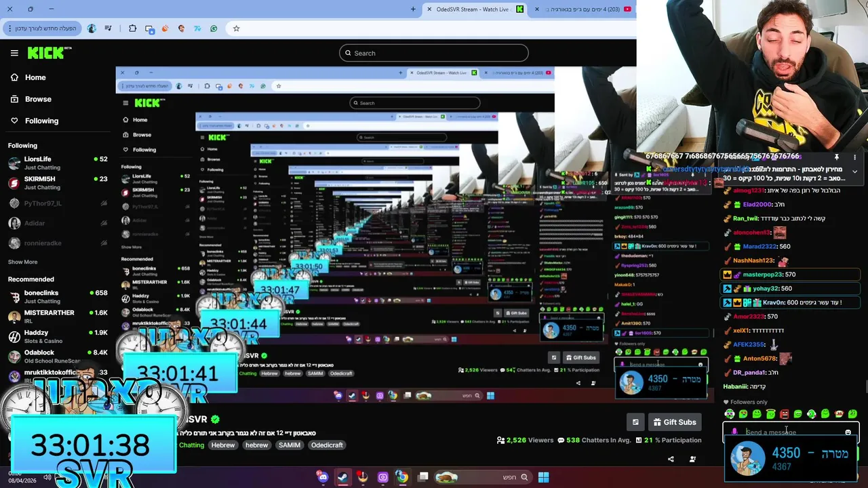
Task: Open recommended channel MISTERARTHER
Action: [58, 317]
